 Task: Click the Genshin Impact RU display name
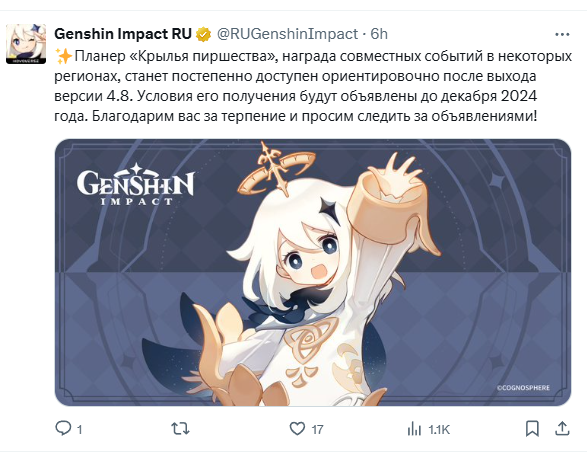tap(123, 34)
